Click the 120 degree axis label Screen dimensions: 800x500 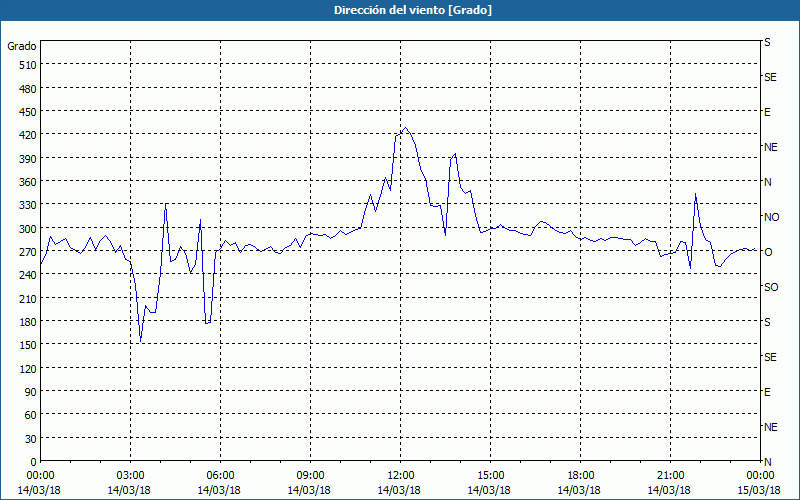[28, 368]
